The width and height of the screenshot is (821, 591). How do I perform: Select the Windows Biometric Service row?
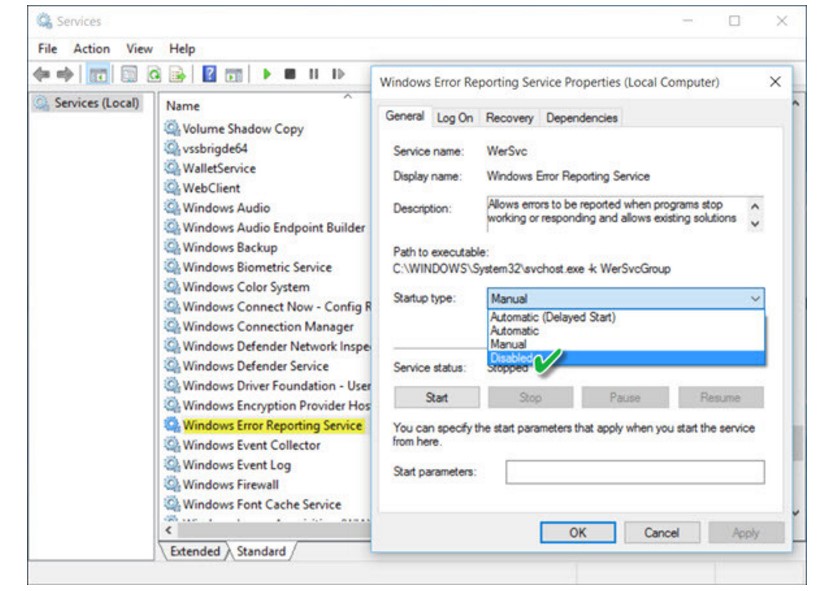(257, 266)
